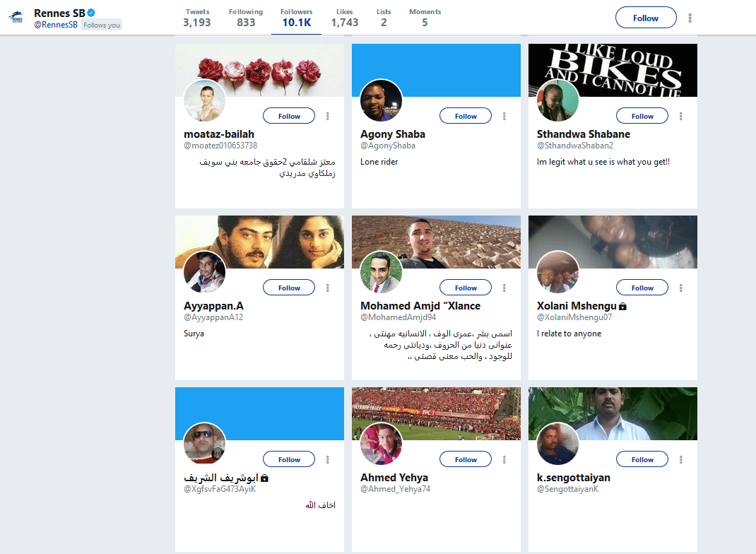Switch to the Tweets tab
The height and width of the screenshot is (554, 756).
point(197,18)
